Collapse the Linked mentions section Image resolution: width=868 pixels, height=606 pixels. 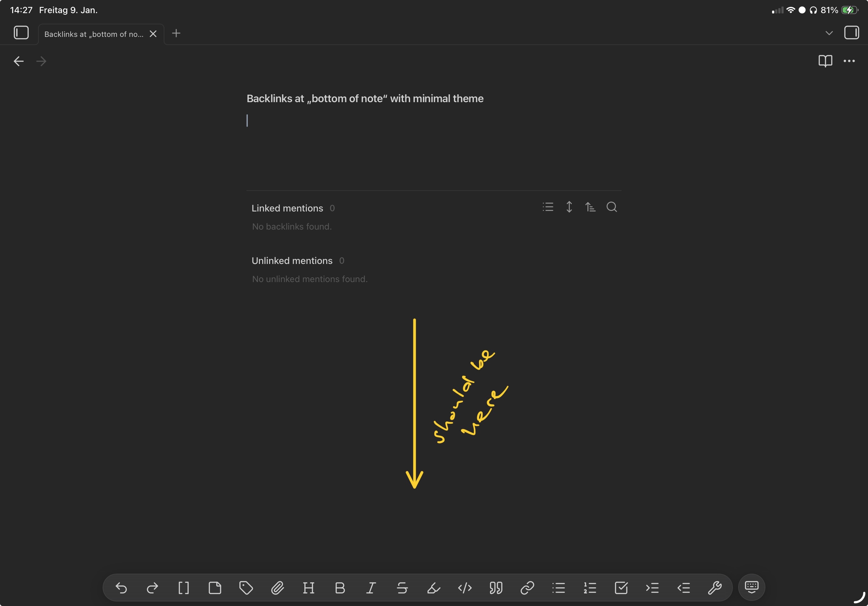point(287,208)
